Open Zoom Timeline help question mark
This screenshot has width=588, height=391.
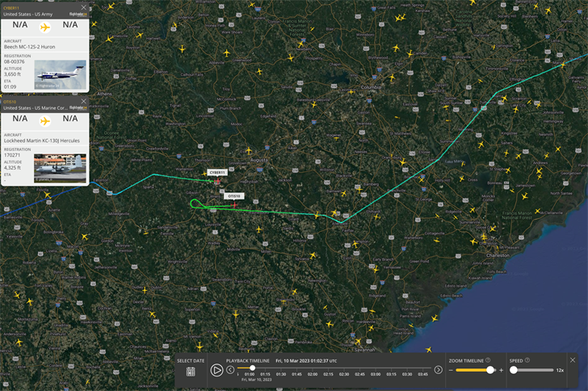488,360
